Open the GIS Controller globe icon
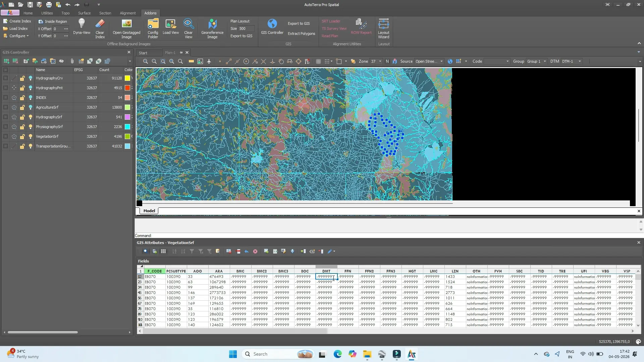The height and width of the screenshot is (362, 644). [x=272, y=23]
